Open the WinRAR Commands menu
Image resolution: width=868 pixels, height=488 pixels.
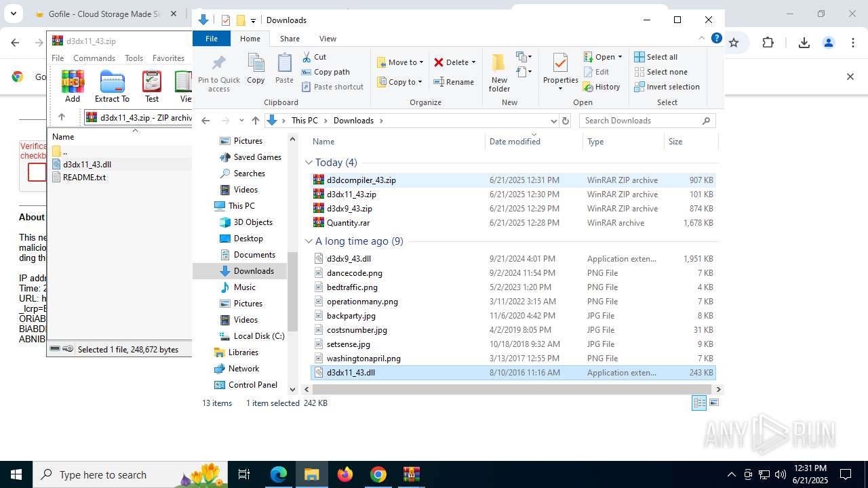click(94, 58)
